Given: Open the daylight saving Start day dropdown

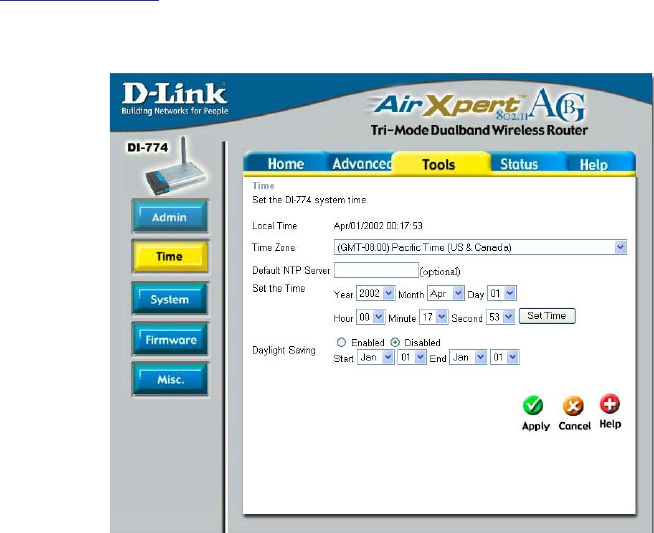Looking at the screenshot, I should coord(412,357).
